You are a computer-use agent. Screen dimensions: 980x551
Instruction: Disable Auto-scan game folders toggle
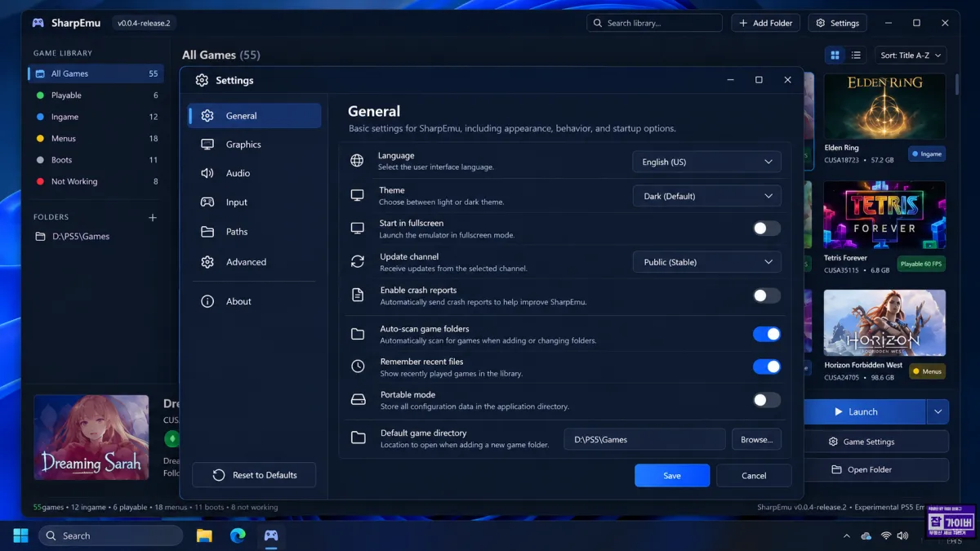(767, 334)
